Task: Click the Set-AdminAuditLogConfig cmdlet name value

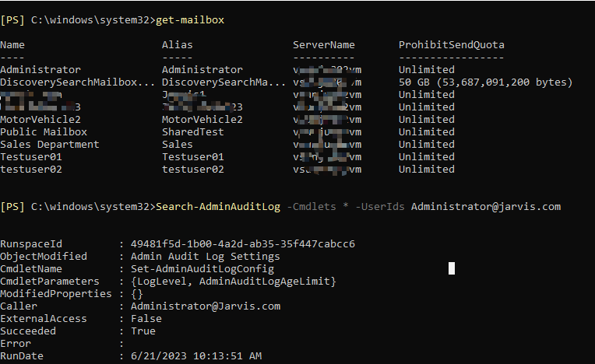Action: pos(202,269)
